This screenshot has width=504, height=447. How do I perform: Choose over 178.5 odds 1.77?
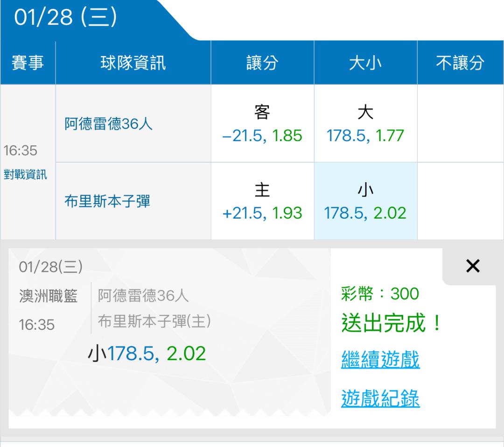point(365,124)
